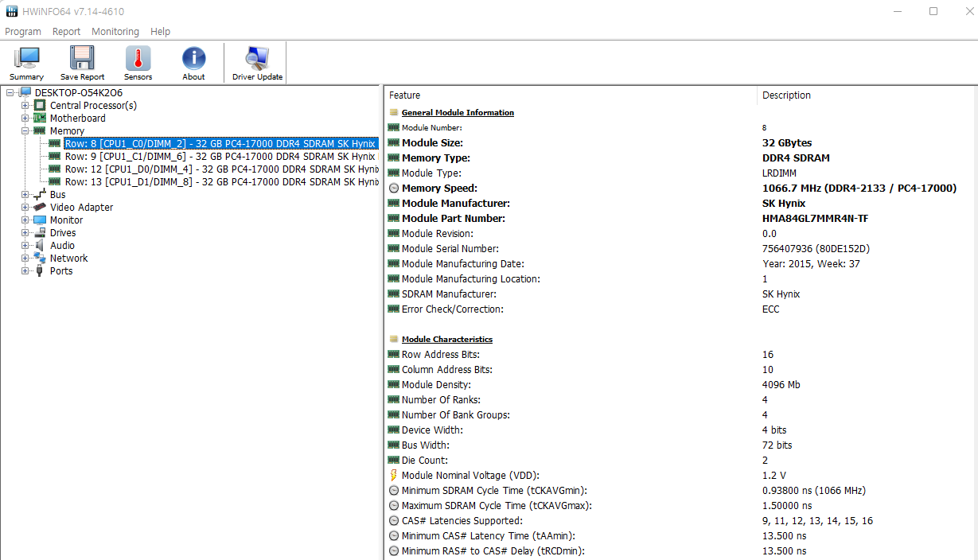Select Row: 12 CPU1_D0/DIMM_4 memory module
This screenshot has height=560, width=978.
pos(221,169)
